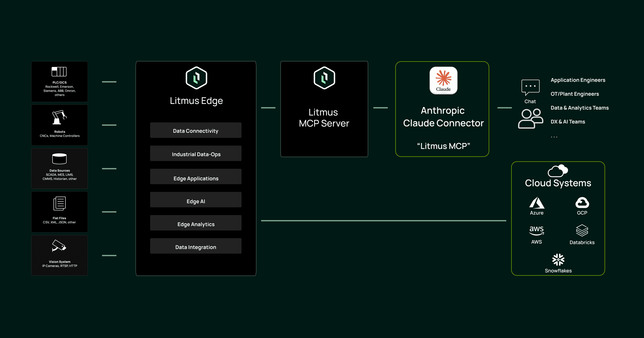Screen dimensions: 644x338
Task: Click the Azure caption text
Action: click(537, 213)
